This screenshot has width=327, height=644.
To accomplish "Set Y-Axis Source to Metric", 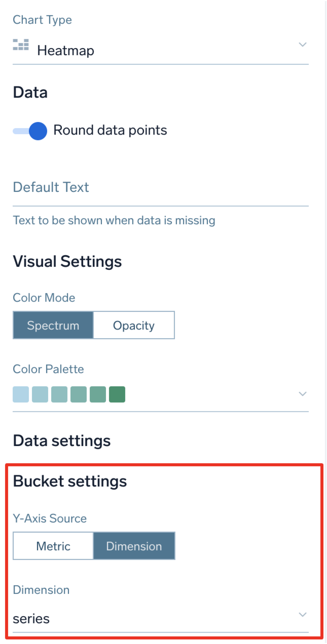I will [x=53, y=546].
